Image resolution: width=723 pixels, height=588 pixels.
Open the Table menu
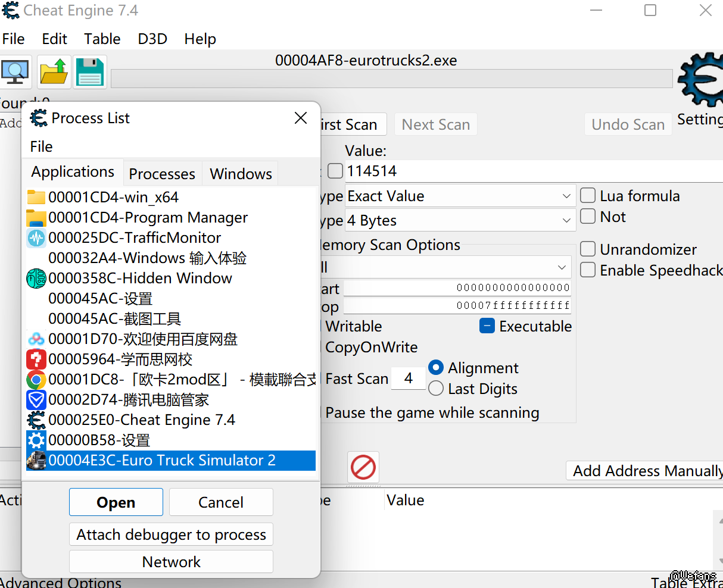coord(102,39)
